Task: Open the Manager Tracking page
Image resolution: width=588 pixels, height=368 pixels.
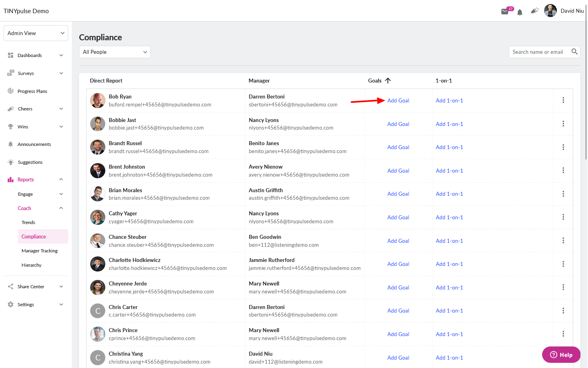Action: [x=39, y=251]
